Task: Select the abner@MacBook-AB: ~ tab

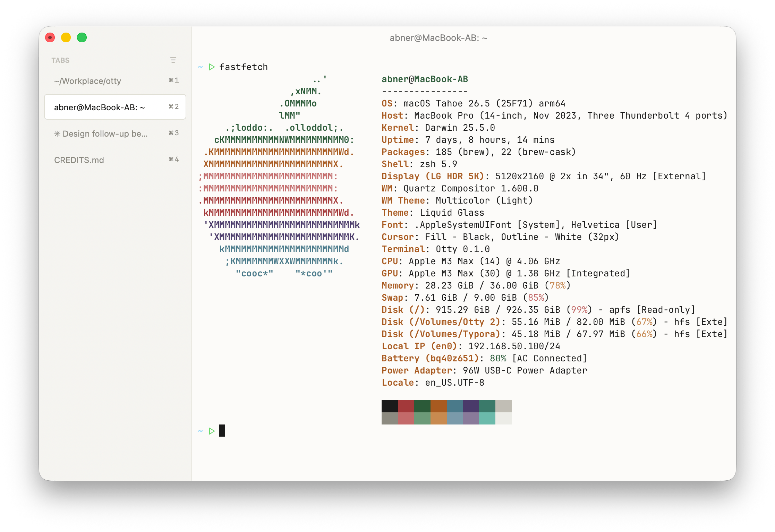Action: (115, 107)
